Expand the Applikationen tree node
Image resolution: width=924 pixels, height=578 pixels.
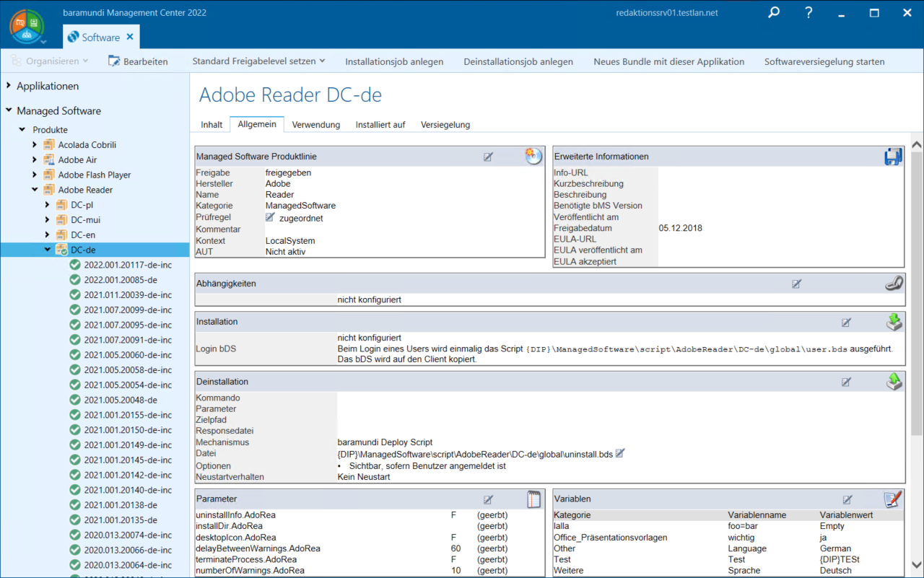9,86
